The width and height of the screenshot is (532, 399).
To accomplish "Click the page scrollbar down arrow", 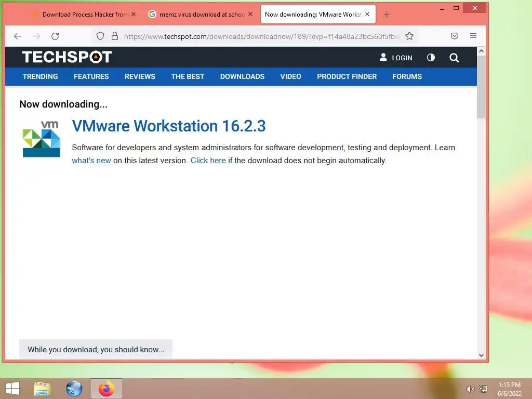I will click(x=481, y=355).
